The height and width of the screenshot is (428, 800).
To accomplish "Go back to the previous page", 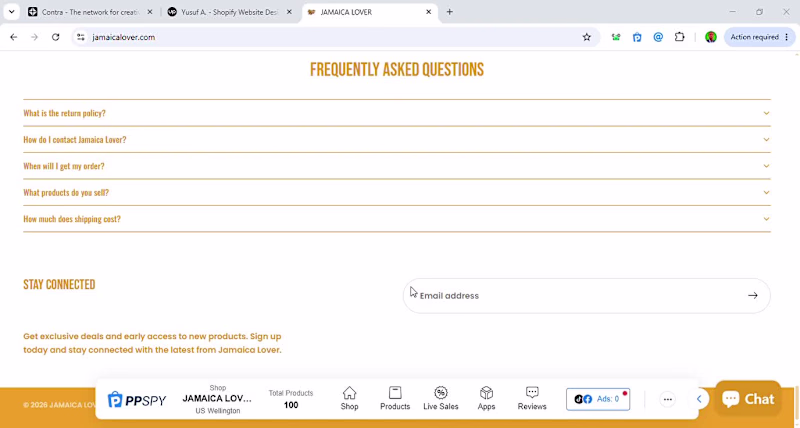I will 14,37.
